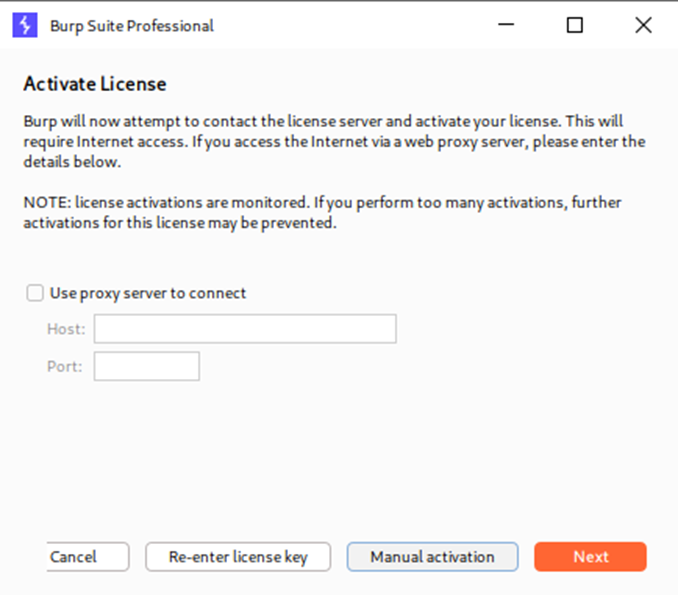Click the Cancel button
Screen dimensions: 678x595
tap(88, 557)
